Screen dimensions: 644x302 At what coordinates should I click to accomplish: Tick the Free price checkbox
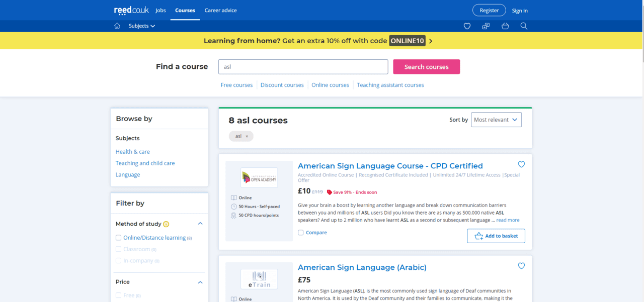point(119,295)
